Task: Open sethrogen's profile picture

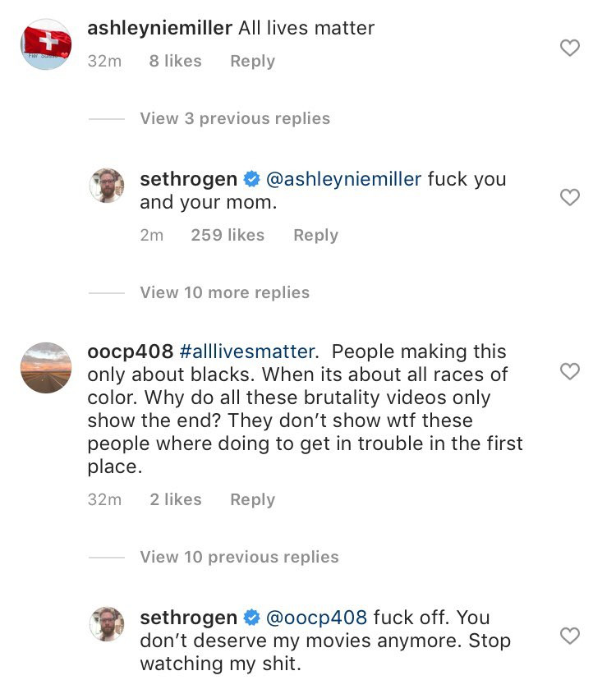Action: pyautogui.click(x=107, y=186)
